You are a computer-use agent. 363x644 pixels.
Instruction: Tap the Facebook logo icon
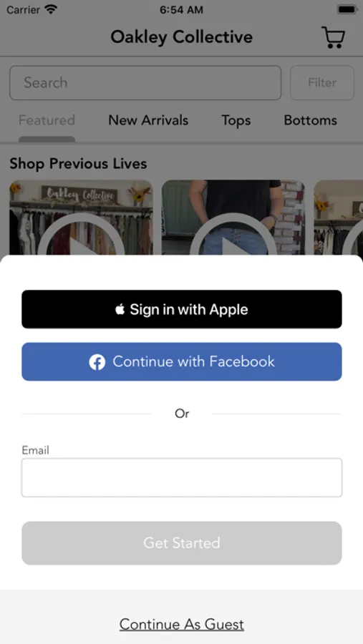tap(97, 362)
